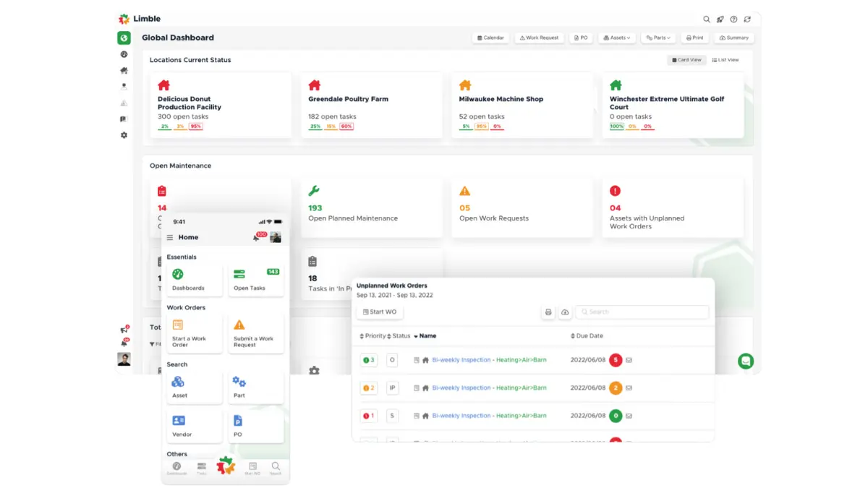
Task: Click the red 5 badge in the first row
Action: click(616, 359)
